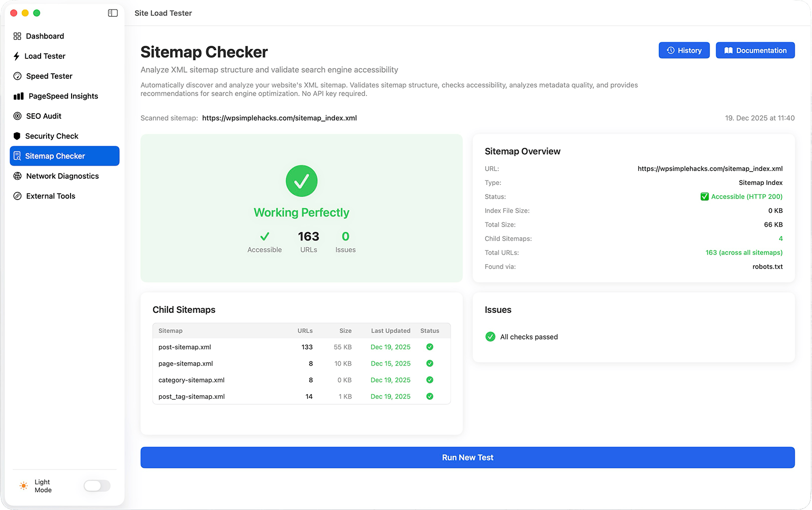
Task: Select the SEO Audit target icon
Action: (x=17, y=116)
